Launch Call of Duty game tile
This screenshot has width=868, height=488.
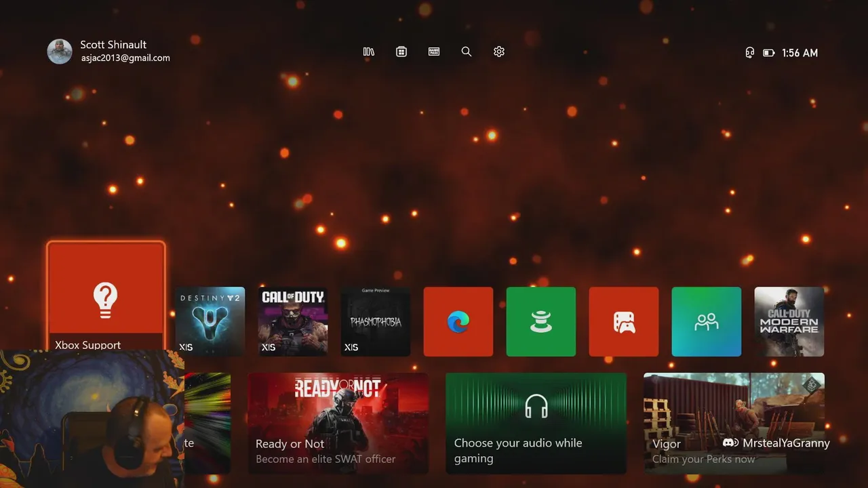coord(293,321)
